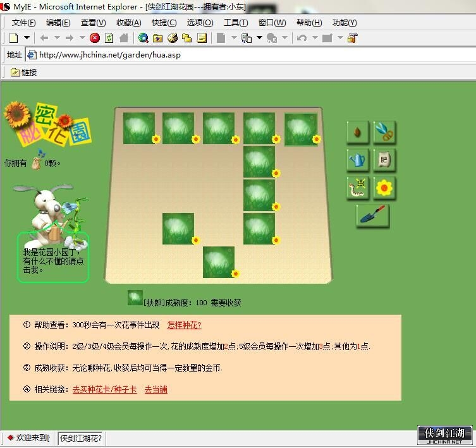Click the Refresh page toolbar icon
Screen dimensions: 476x448
pos(109,38)
